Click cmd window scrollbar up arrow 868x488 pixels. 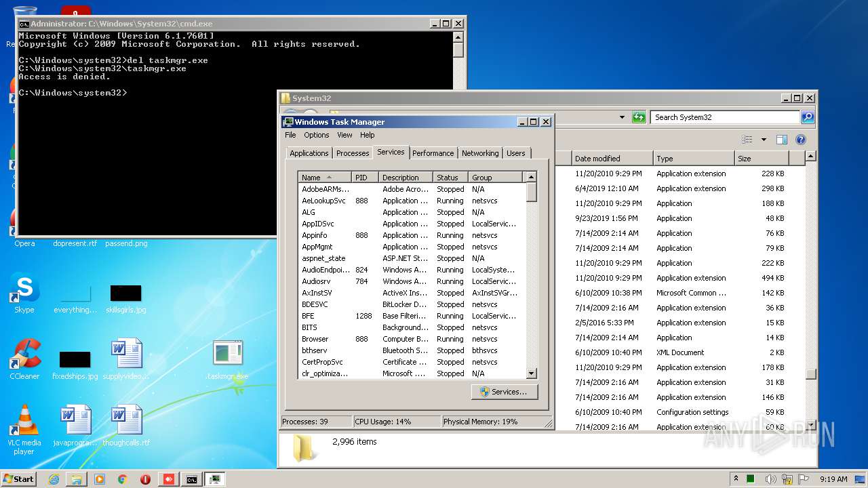[458, 37]
